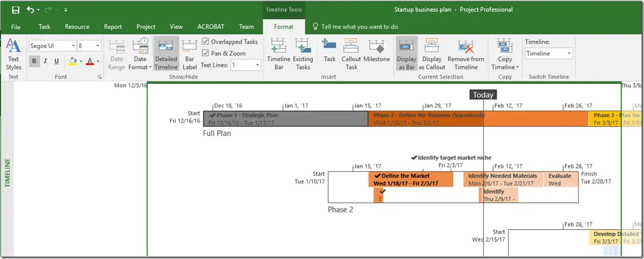Open the Text Lines dropdown

258,65
